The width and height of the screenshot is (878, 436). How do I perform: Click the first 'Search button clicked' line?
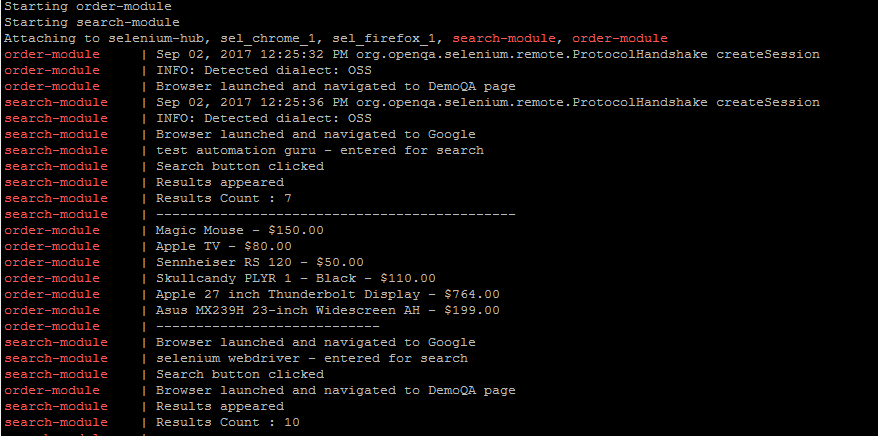point(240,166)
